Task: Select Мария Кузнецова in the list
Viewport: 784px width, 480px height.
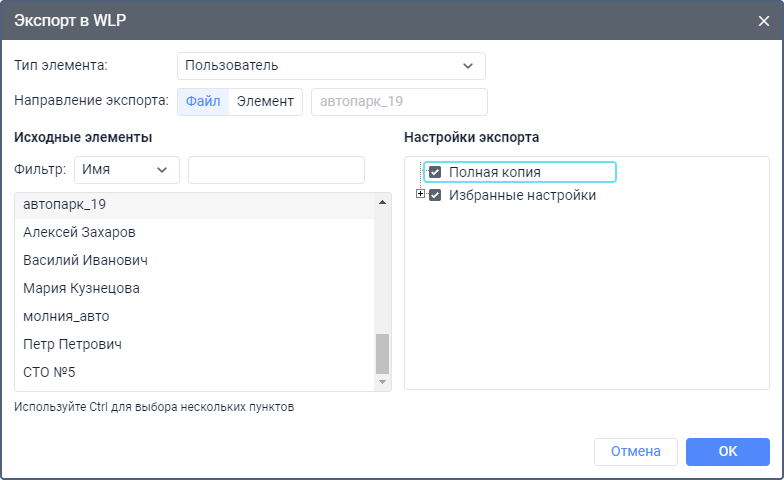Action: pyautogui.click(x=195, y=288)
